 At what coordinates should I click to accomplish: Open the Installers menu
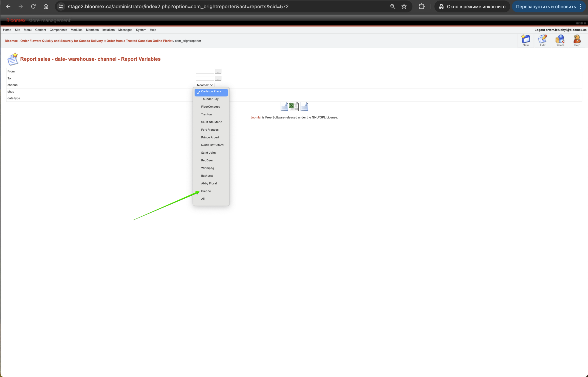coord(108,30)
